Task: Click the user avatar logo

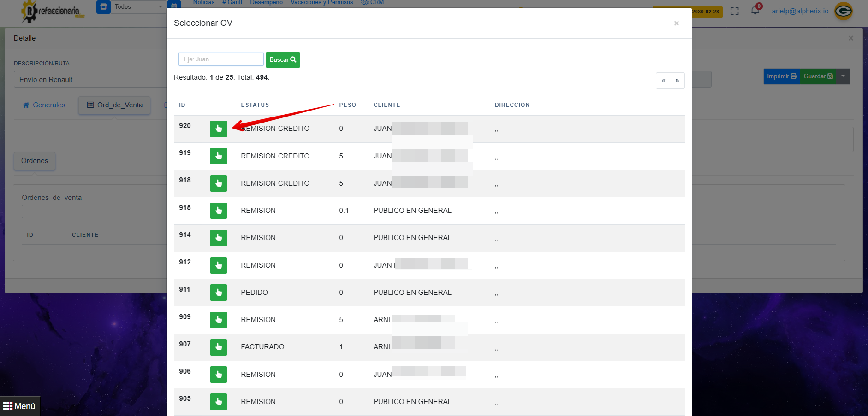Action: point(844,11)
